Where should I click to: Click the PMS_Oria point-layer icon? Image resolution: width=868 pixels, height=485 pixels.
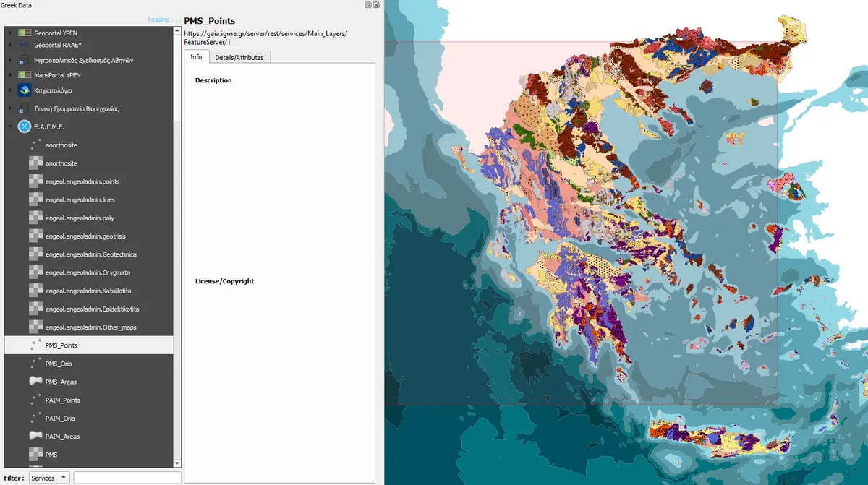pyautogui.click(x=35, y=364)
